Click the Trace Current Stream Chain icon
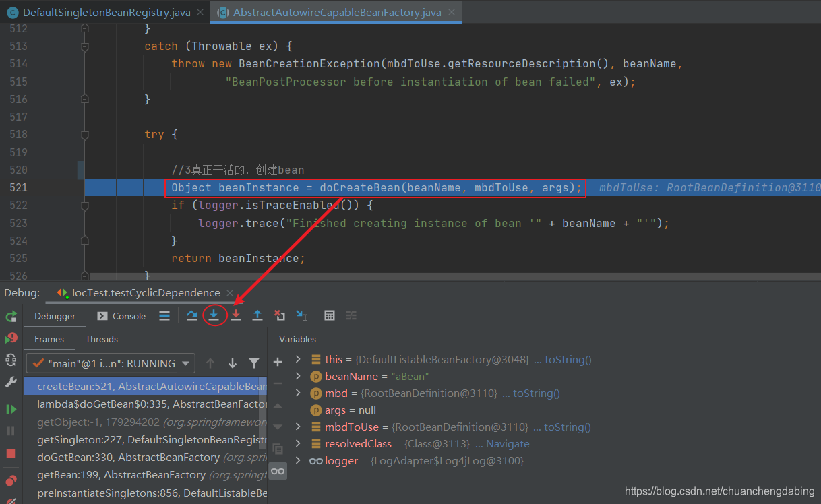The image size is (821, 504). pos(351,315)
